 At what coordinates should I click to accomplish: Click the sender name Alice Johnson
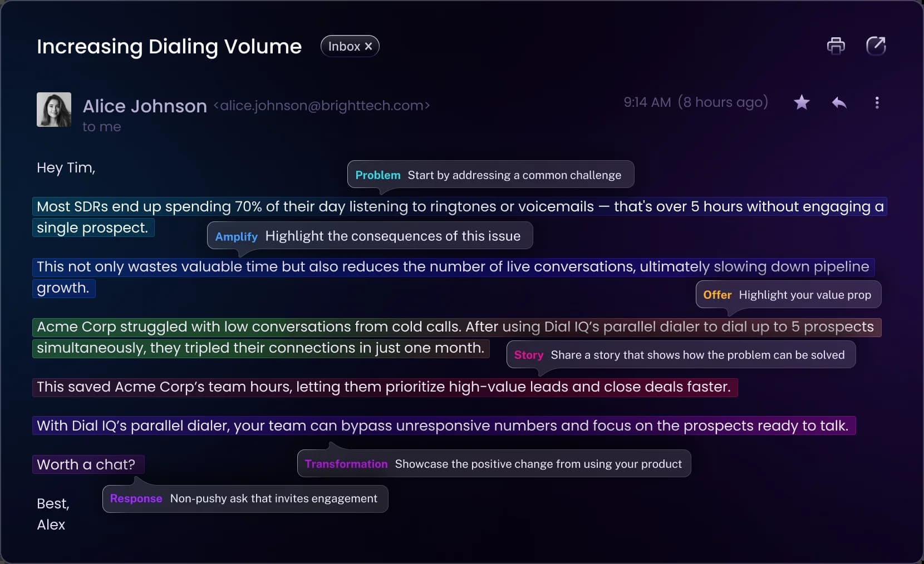(x=145, y=106)
